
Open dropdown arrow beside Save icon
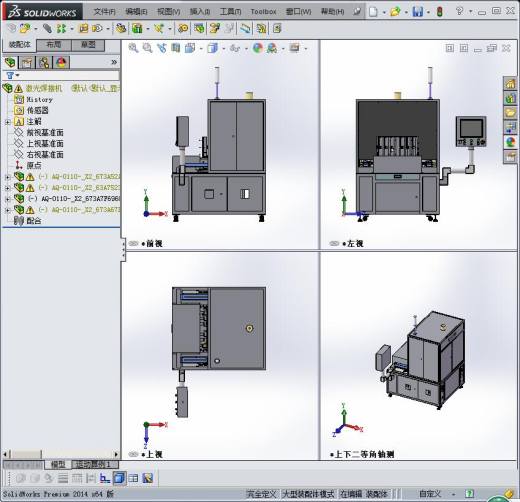click(x=428, y=13)
